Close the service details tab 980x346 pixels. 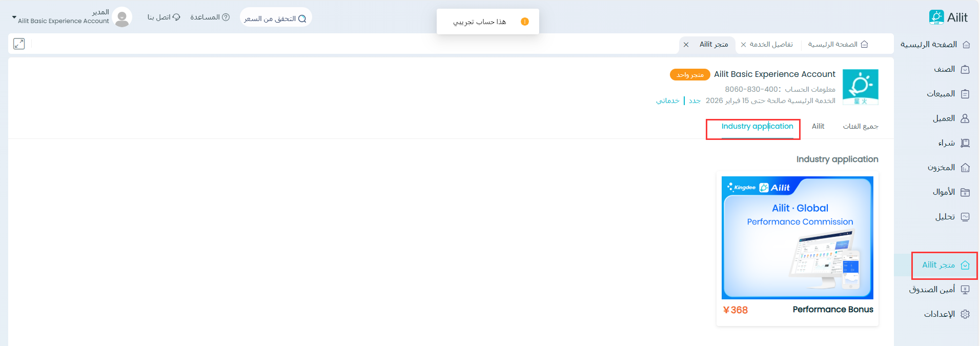(x=743, y=45)
